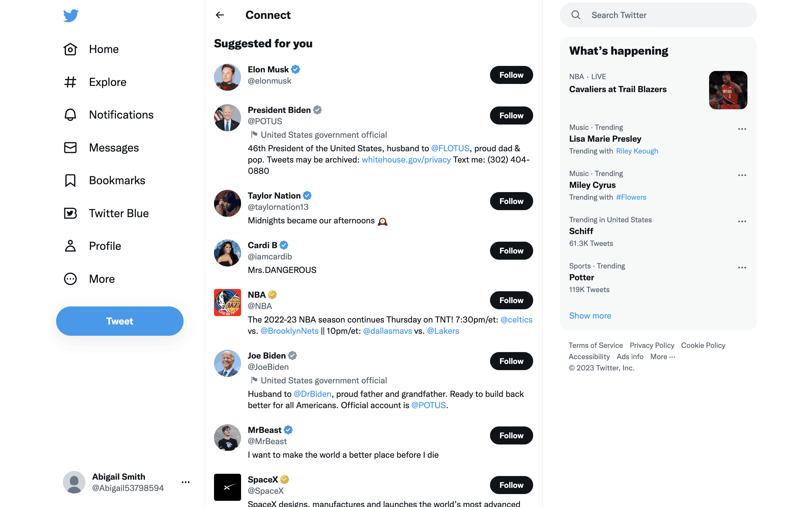
Task: Expand the footer More links menu
Action: coord(663,357)
